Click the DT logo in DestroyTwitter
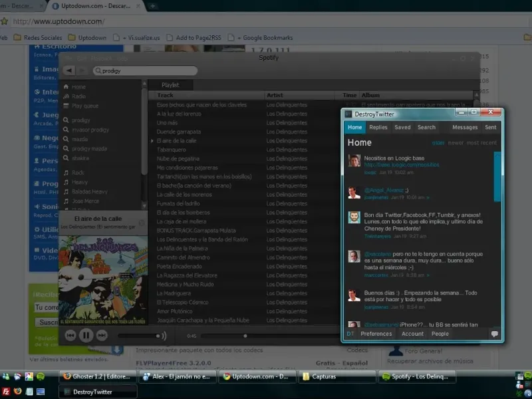 point(350,334)
